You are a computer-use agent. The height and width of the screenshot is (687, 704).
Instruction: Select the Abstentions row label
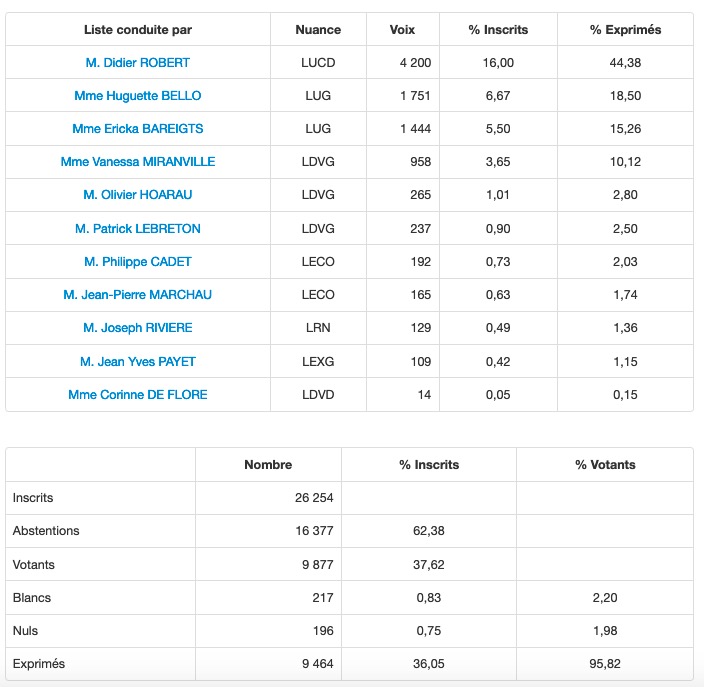46,531
